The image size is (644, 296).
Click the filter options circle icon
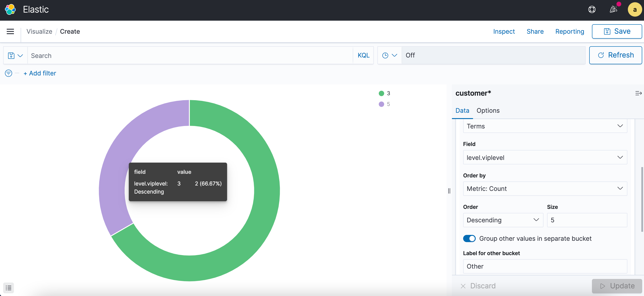9,73
